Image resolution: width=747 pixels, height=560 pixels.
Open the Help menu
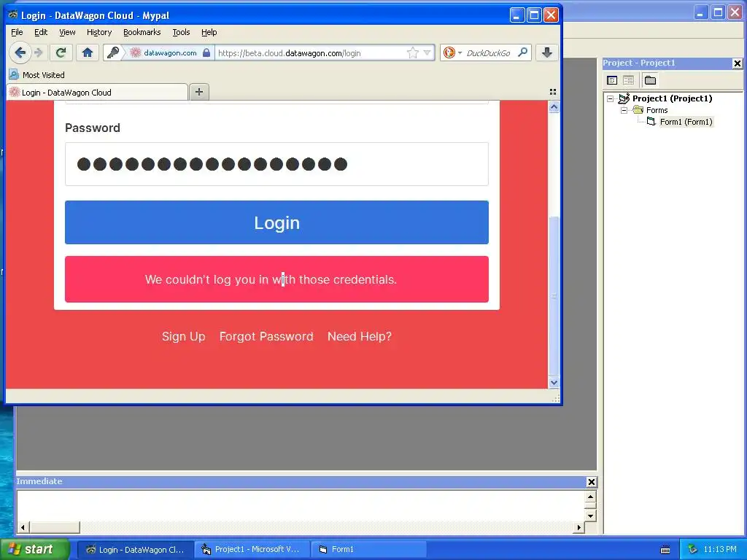click(209, 32)
